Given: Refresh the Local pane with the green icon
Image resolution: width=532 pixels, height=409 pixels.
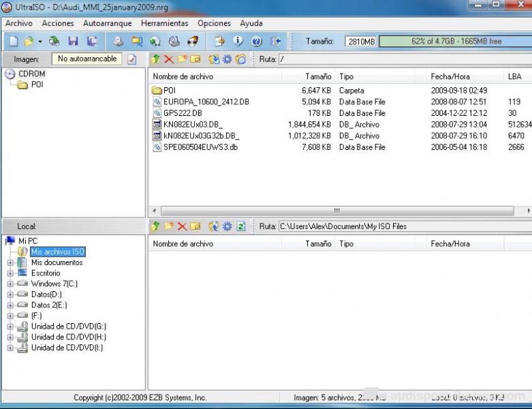Looking at the screenshot, I should pyautogui.click(x=241, y=226).
